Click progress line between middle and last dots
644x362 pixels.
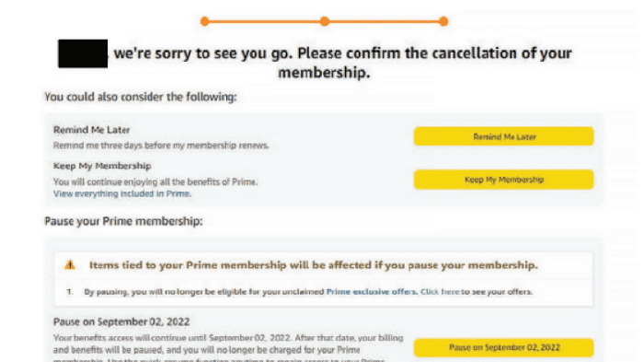(x=384, y=21)
